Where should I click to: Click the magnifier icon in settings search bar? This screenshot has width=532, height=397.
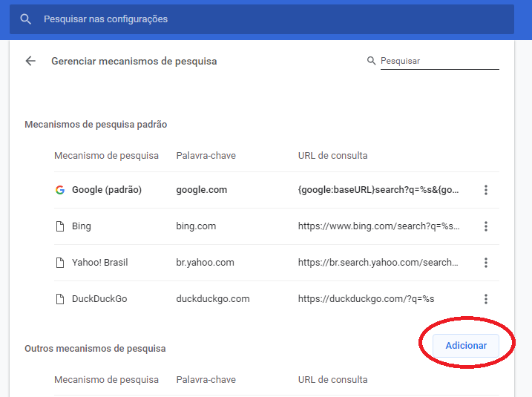pos(25,19)
